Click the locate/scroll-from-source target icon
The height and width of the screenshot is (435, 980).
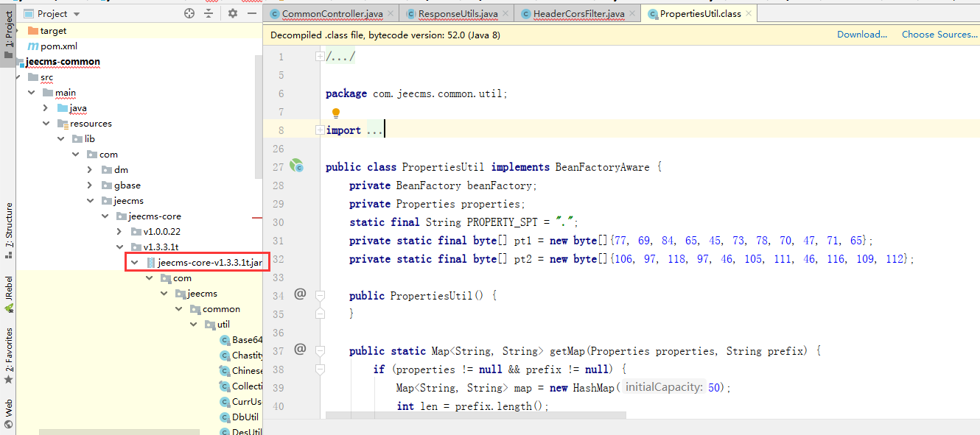click(x=189, y=13)
